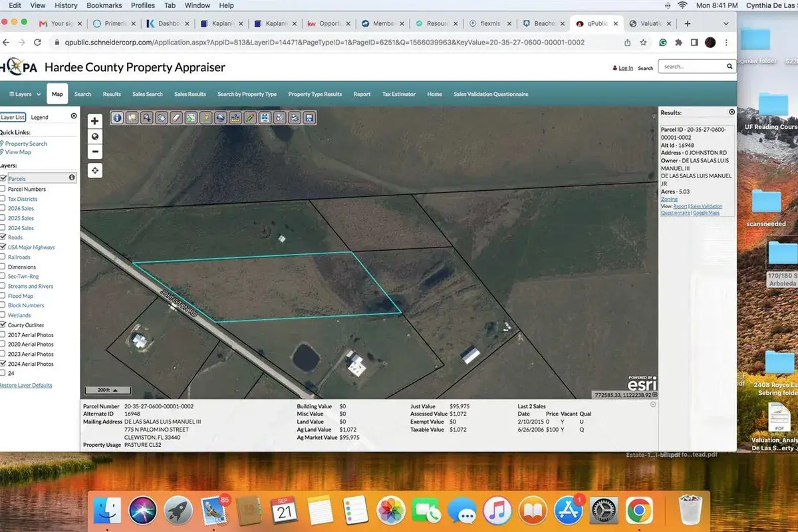This screenshot has width=798, height=532.
Task: Uncheck the 2024 Aerial Photos layer
Action: pyautogui.click(x=3, y=364)
